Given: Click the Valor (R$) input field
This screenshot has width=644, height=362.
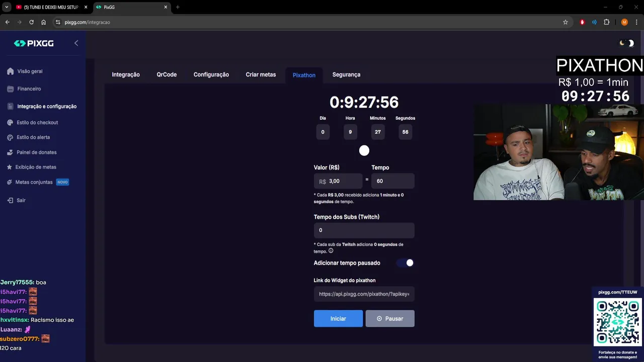Looking at the screenshot, I should tap(338, 181).
